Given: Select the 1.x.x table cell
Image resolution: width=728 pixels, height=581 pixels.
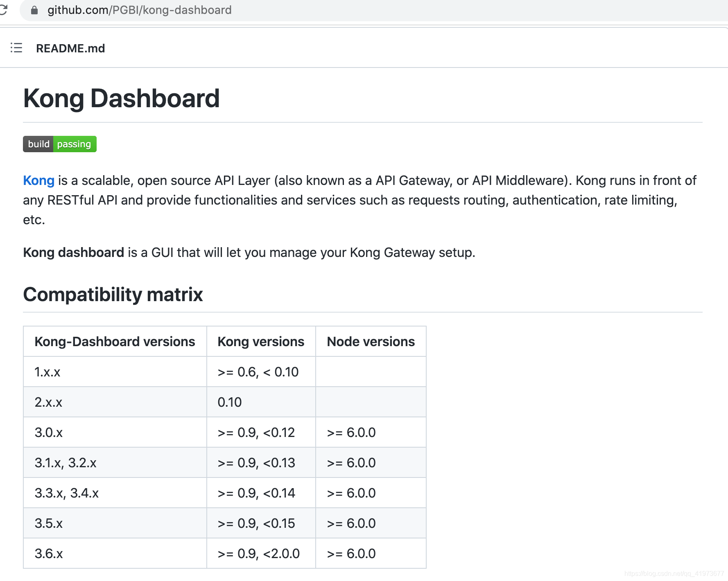Looking at the screenshot, I should click(47, 372).
